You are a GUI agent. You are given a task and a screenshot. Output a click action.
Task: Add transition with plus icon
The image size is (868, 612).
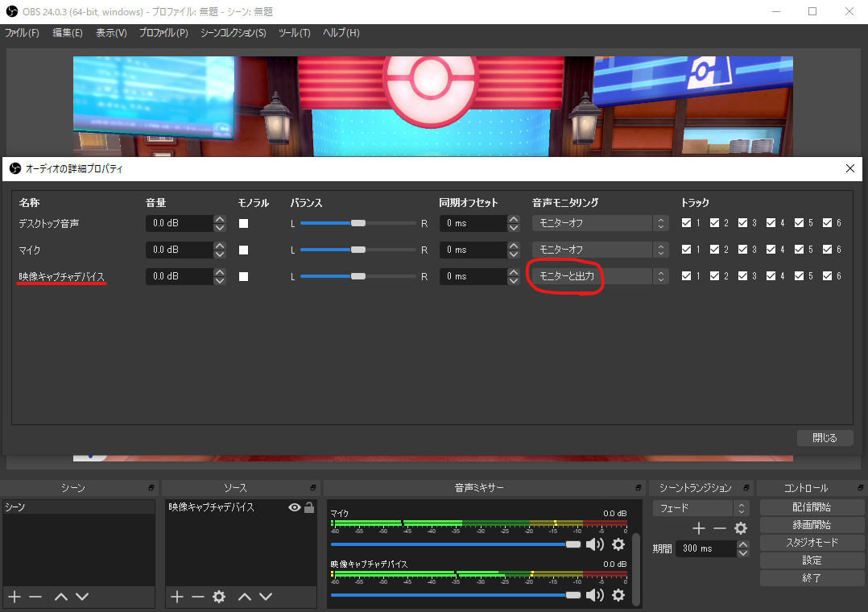pyautogui.click(x=699, y=528)
